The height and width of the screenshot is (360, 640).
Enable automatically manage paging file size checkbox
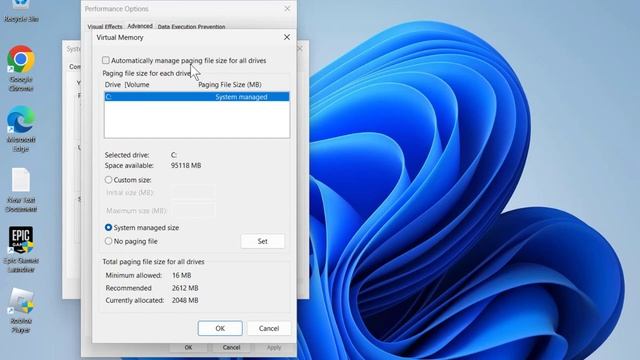[x=106, y=60]
